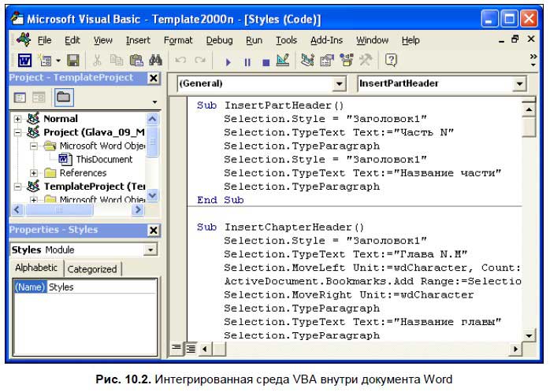Viewport: 550px width, 392px height.
Task: Switch to the Categorized properties tab
Action: coord(91,268)
